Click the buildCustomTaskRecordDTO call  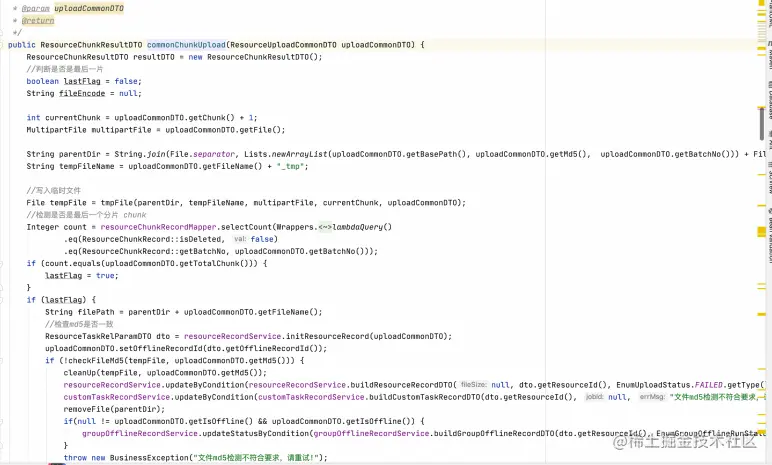pyautogui.click(x=425, y=397)
